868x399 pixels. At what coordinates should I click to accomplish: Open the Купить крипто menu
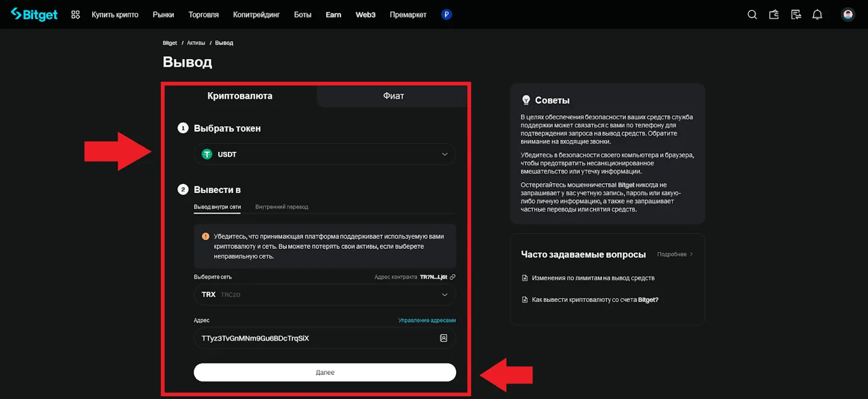click(x=115, y=14)
